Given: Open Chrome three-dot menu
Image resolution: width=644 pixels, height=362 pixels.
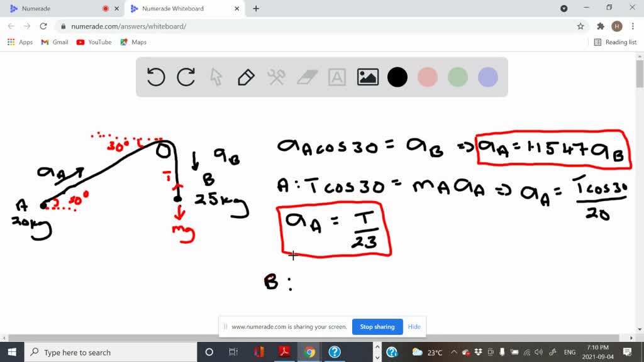Looking at the screenshot, I should point(633,26).
